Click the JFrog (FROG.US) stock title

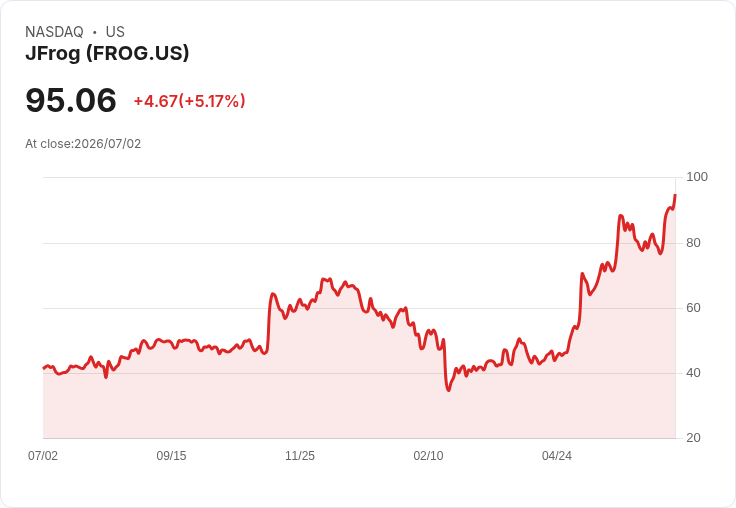(x=107, y=53)
